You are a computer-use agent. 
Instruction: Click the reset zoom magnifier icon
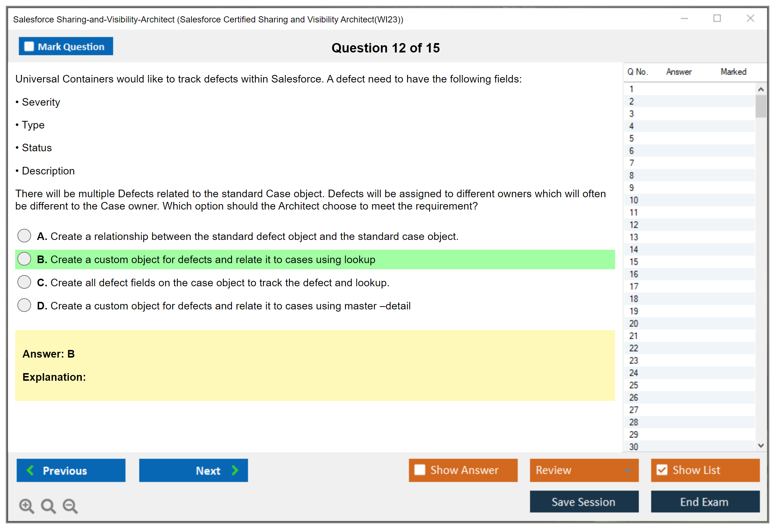(48, 506)
